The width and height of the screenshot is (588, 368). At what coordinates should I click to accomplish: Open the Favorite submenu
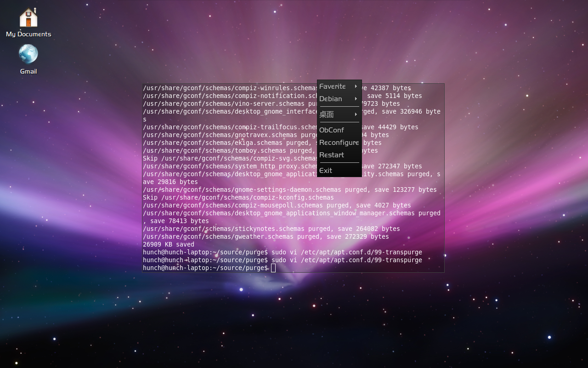tap(339, 86)
